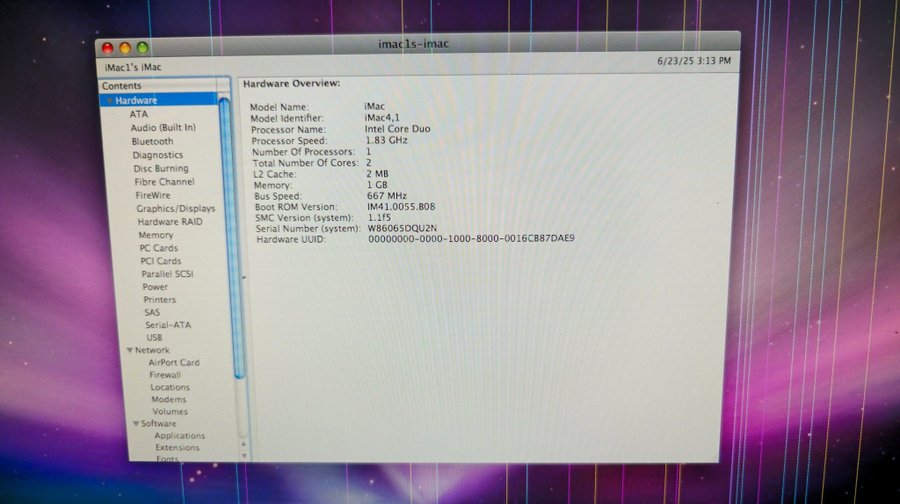Viewport: 900px width, 504px height.
Task: Click the green zoom window button
Action: [x=143, y=47]
